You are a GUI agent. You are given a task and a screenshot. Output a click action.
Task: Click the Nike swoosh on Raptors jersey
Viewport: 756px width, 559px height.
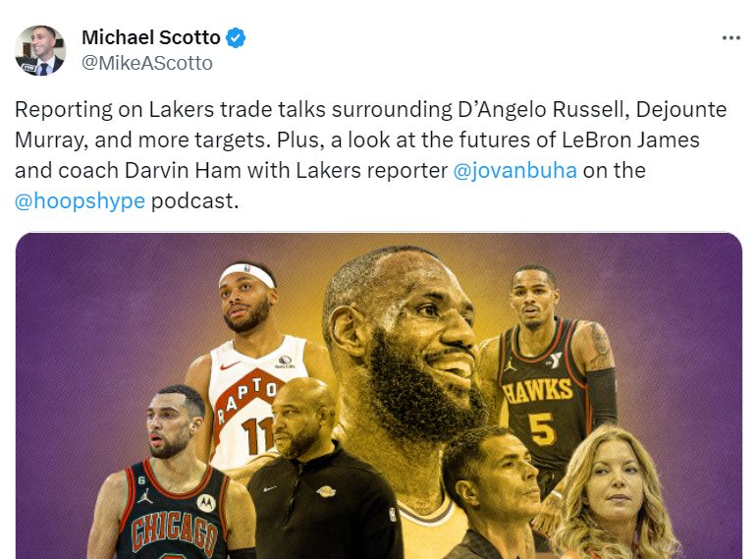click(230, 365)
